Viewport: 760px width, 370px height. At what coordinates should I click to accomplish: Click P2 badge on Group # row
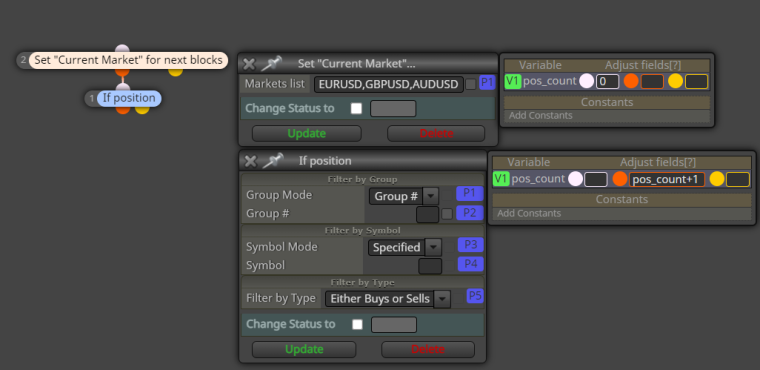[x=470, y=212]
